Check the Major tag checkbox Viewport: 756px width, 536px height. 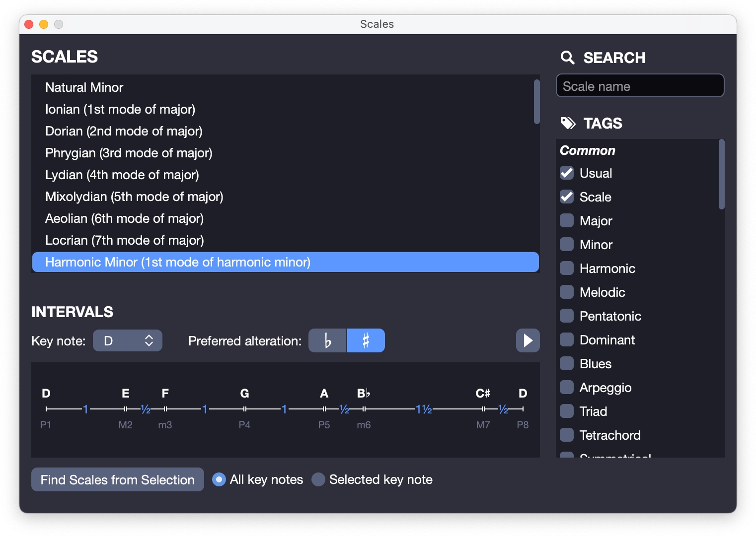(x=567, y=220)
